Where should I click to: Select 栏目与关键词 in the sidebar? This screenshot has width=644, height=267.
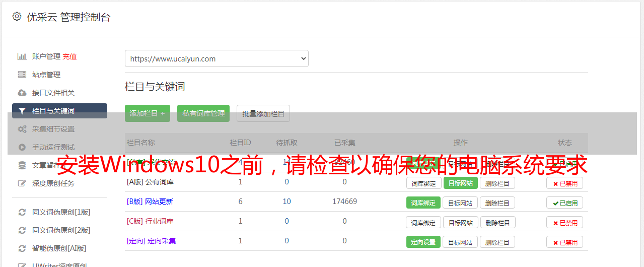pos(59,111)
